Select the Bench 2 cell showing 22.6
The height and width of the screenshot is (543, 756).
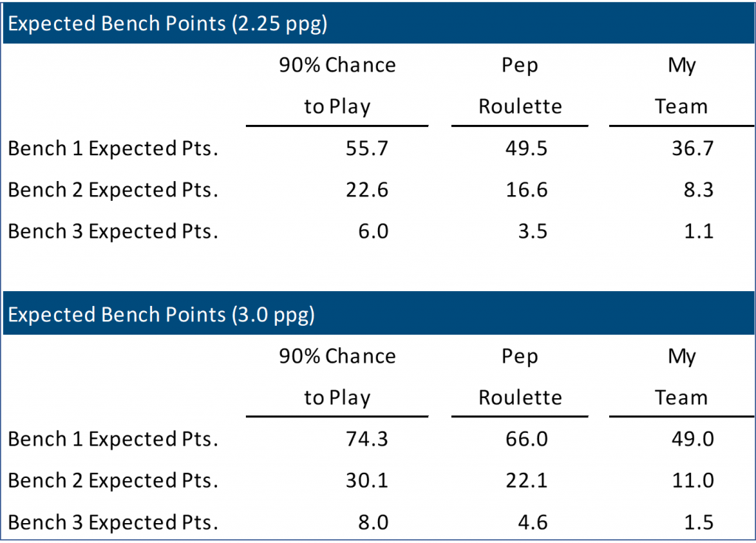click(367, 190)
